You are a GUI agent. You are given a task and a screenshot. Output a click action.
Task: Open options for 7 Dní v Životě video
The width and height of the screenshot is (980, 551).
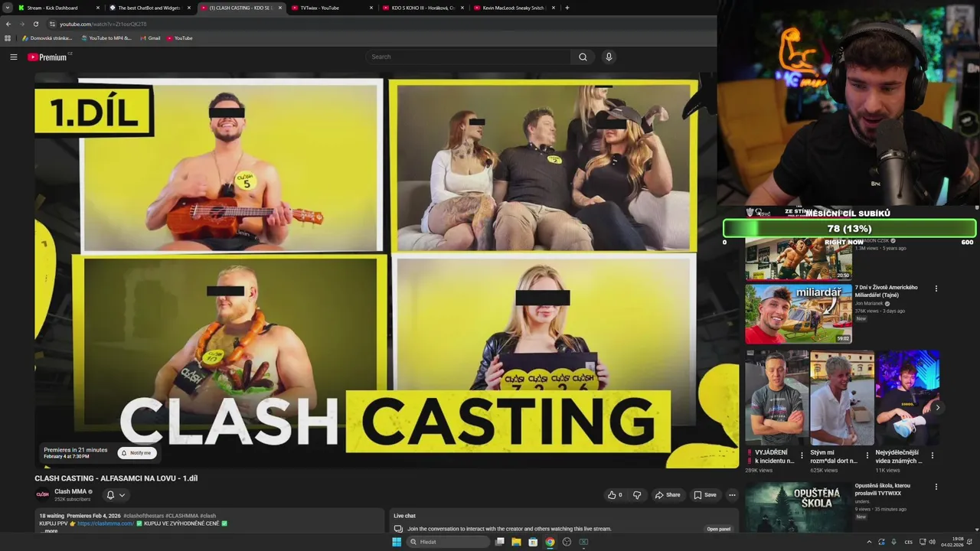click(x=936, y=289)
